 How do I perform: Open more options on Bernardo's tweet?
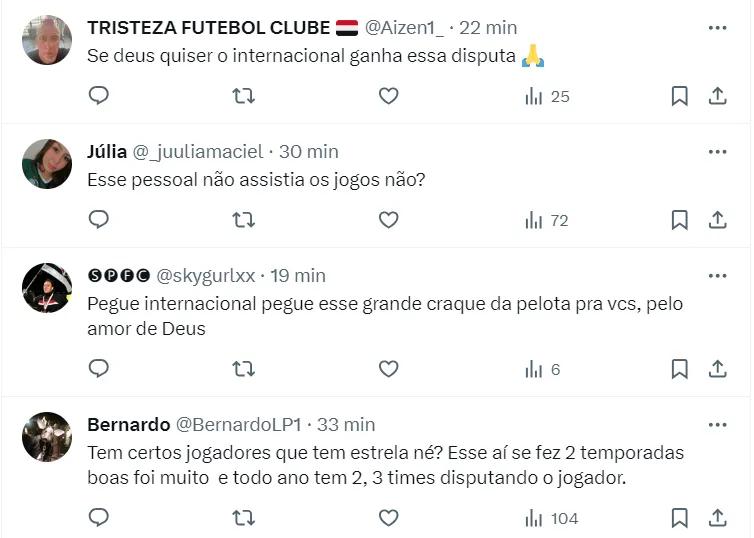(717, 425)
